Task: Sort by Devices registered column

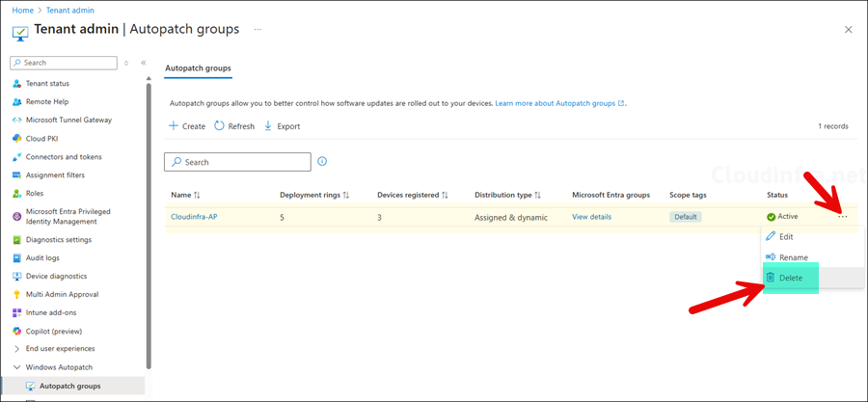Action: click(x=413, y=195)
